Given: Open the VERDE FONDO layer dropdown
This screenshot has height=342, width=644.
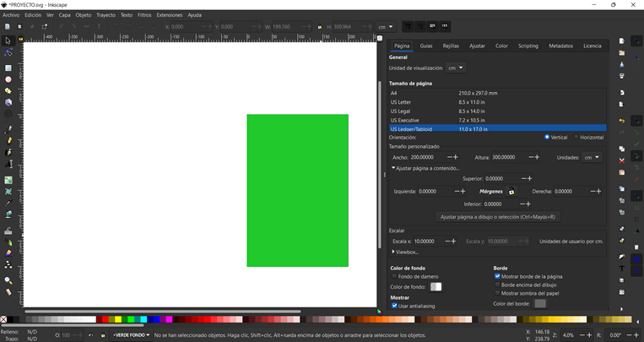Looking at the screenshot, I should [132, 335].
